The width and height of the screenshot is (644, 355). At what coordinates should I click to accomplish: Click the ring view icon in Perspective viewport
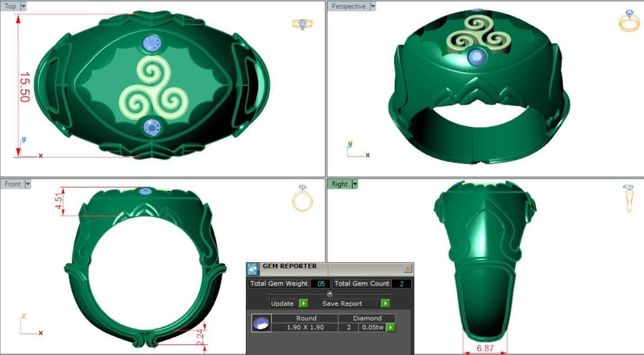629,21
